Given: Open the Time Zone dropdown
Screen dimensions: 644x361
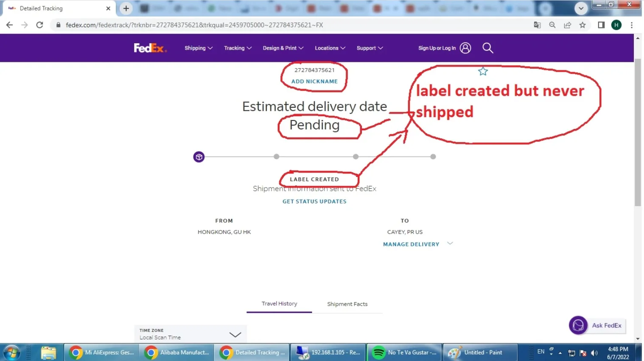Looking at the screenshot, I should click(190, 334).
